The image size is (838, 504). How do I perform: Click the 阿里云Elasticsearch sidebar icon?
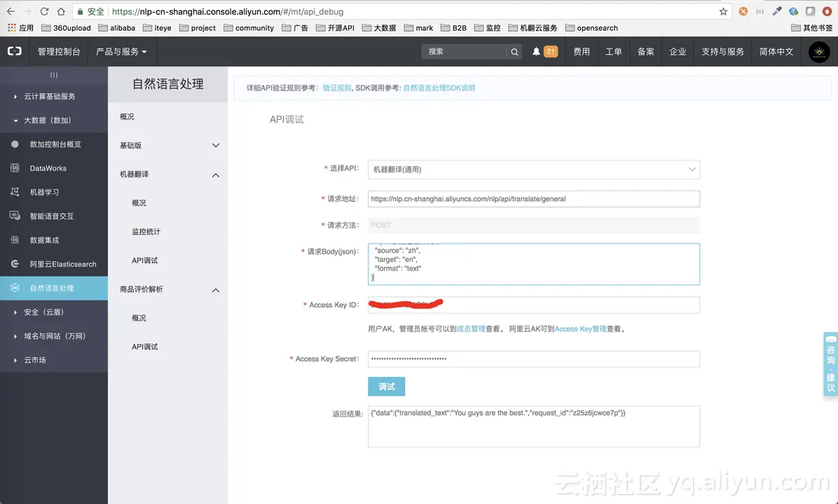(15, 264)
